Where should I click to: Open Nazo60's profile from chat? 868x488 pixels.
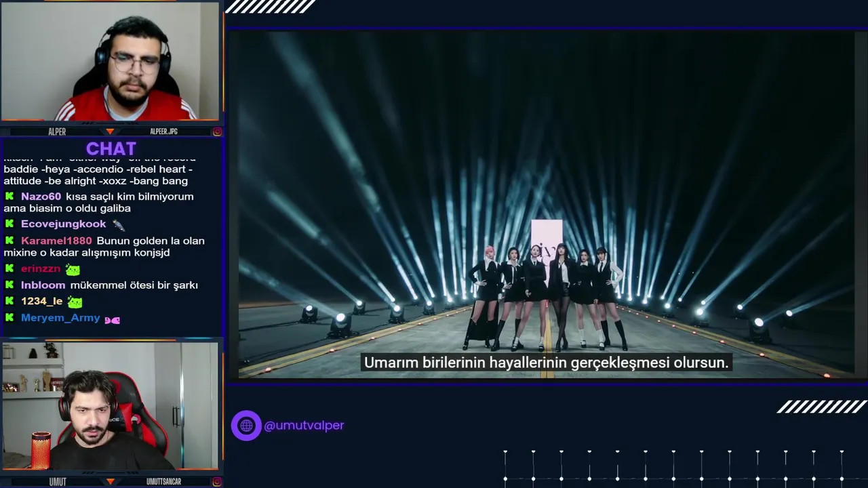point(41,197)
